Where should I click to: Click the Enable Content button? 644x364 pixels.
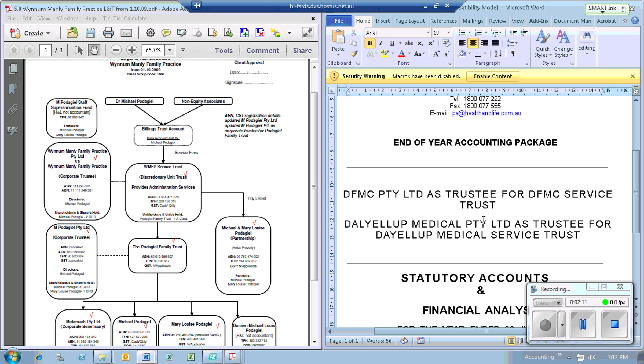[493, 76]
